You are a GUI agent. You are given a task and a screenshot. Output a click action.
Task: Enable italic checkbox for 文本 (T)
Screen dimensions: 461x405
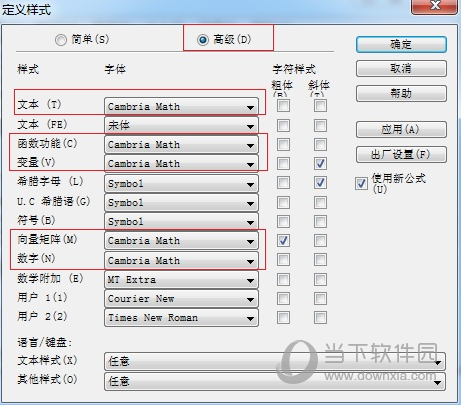(320, 106)
